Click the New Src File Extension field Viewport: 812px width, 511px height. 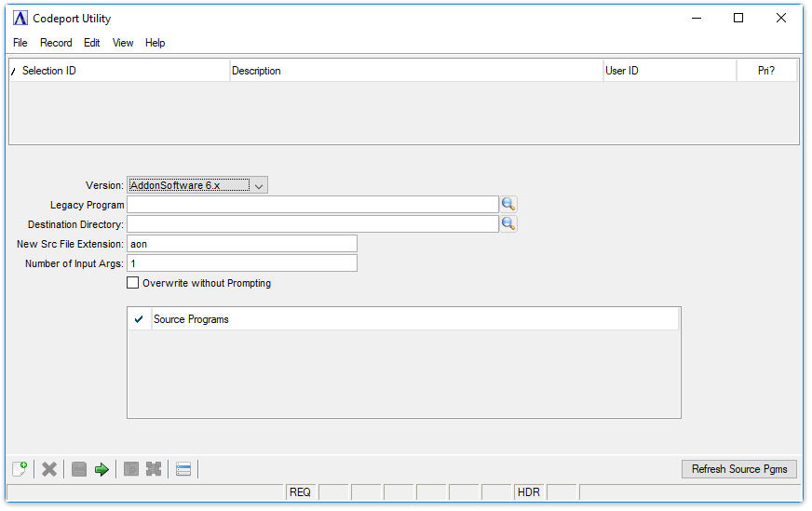tap(242, 244)
